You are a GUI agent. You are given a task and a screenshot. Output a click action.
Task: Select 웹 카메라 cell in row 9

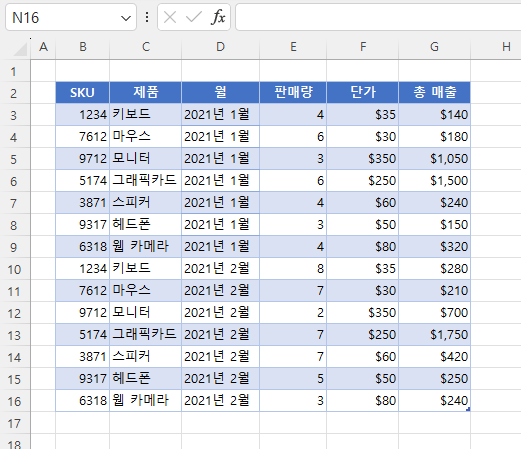click(x=146, y=247)
